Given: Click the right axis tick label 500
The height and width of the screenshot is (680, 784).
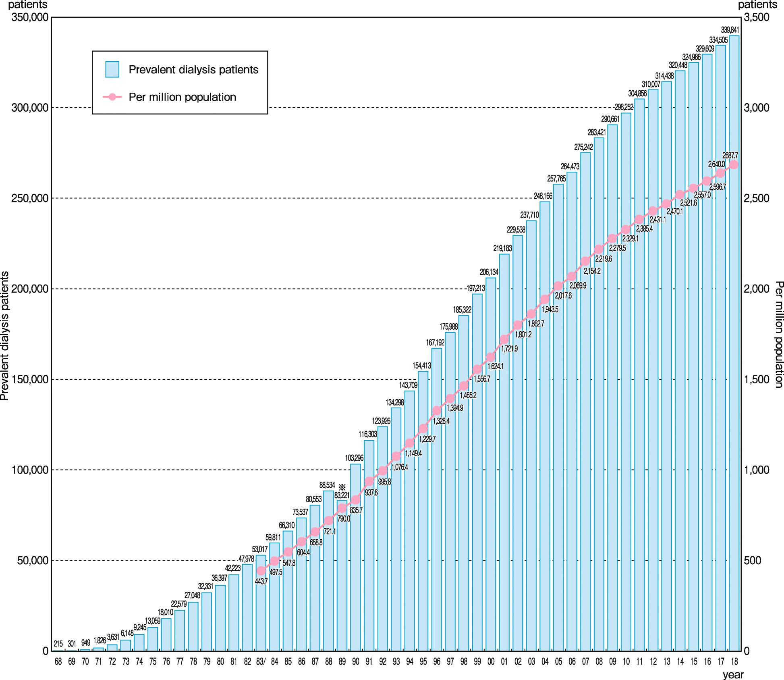Looking at the screenshot, I should (752, 560).
